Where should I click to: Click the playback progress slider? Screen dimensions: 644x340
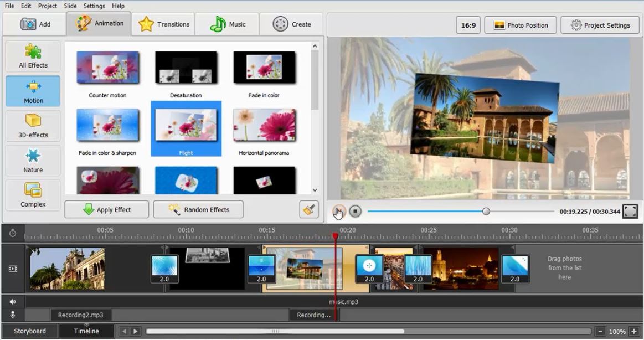click(x=486, y=211)
